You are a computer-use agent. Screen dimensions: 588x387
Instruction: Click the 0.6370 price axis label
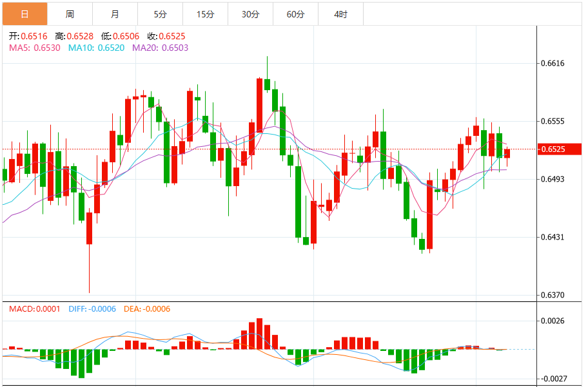[552, 296]
